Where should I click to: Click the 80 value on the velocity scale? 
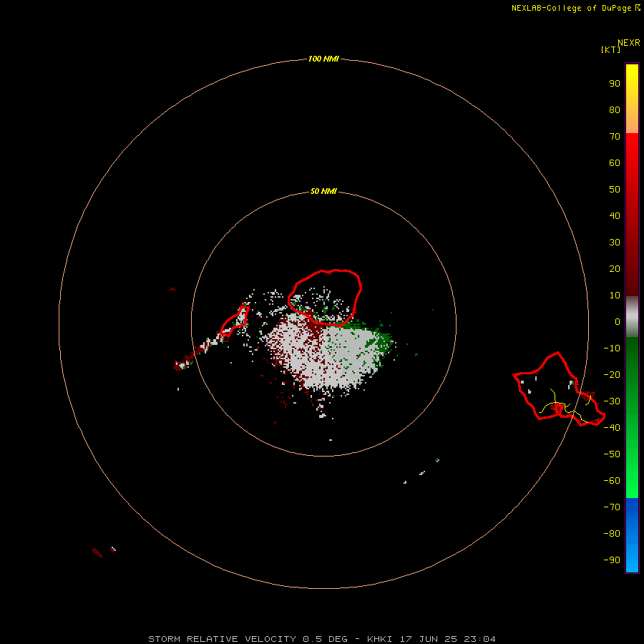coord(615,109)
